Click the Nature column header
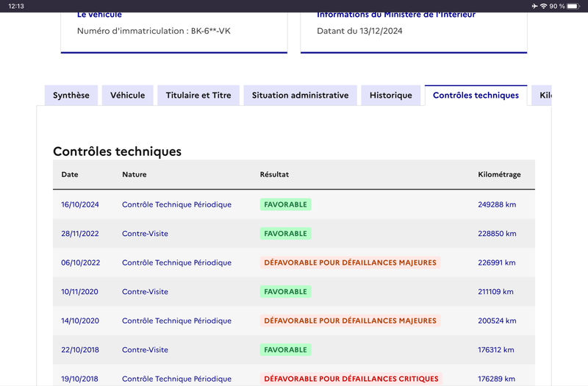The height and width of the screenshot is (386, 588). coord(135,174)
